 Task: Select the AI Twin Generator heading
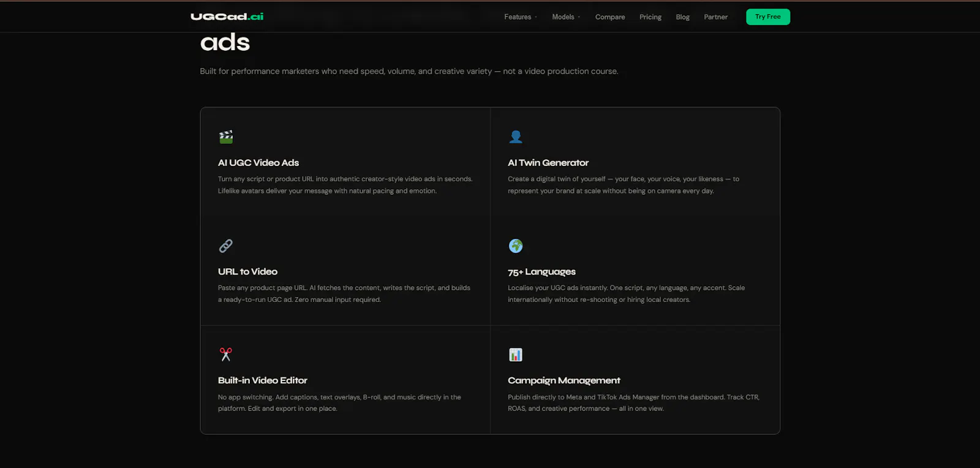click(x=548, y=162)
